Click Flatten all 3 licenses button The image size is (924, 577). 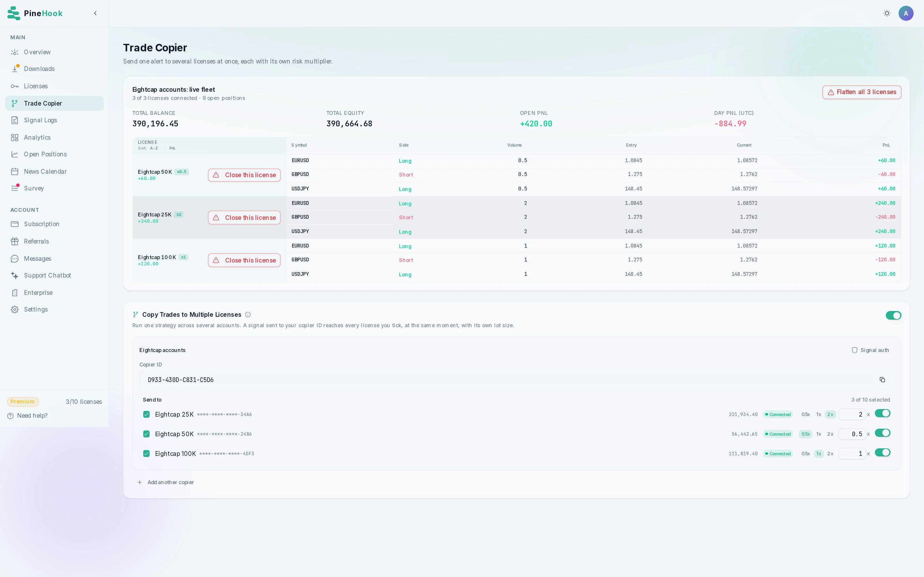862,92
